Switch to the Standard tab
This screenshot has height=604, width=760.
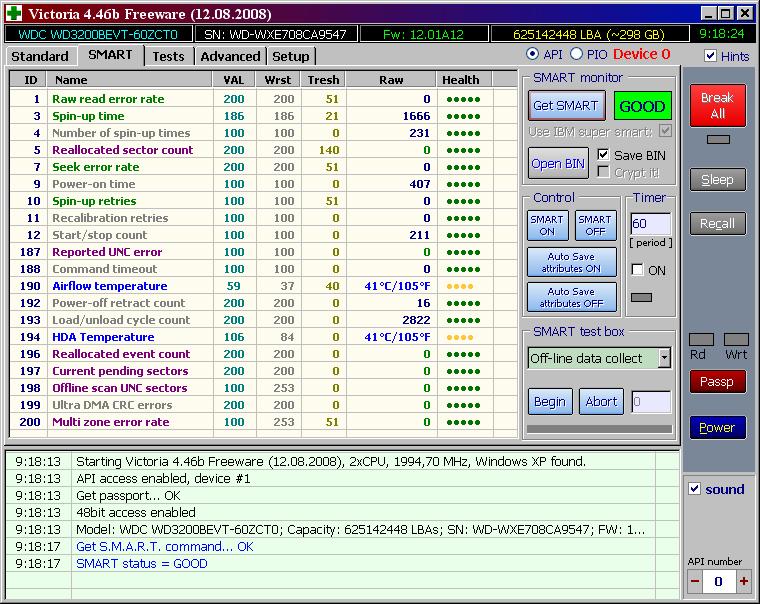click(40, 56)
